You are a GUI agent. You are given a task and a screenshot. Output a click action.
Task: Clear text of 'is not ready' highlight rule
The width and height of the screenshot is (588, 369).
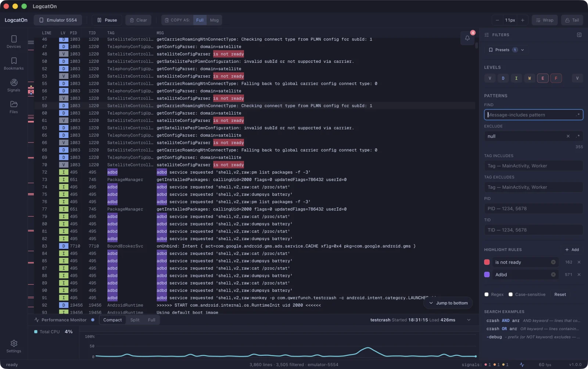553,262
